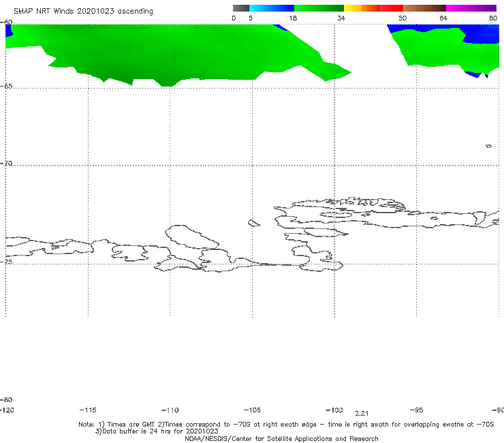The width and height of the screenshot is (504, 443).
Task: Click the brown segment of the color bar
Action: (424, 8)
